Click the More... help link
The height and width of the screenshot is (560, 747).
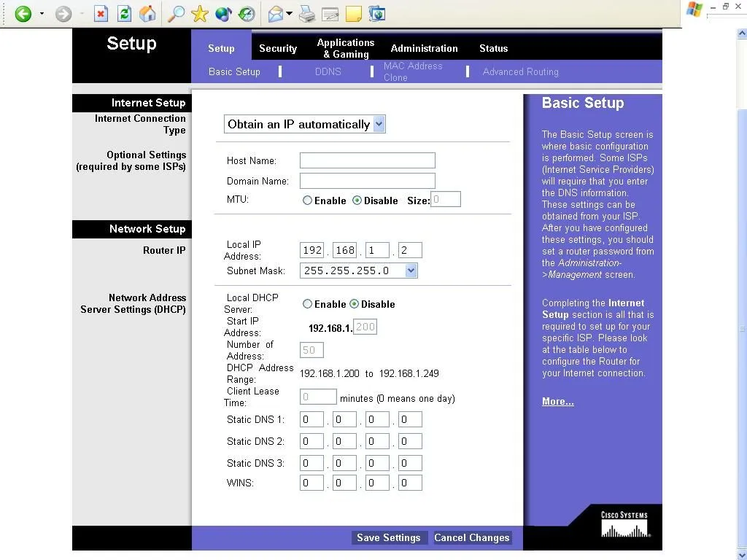[x=557, y=402]
